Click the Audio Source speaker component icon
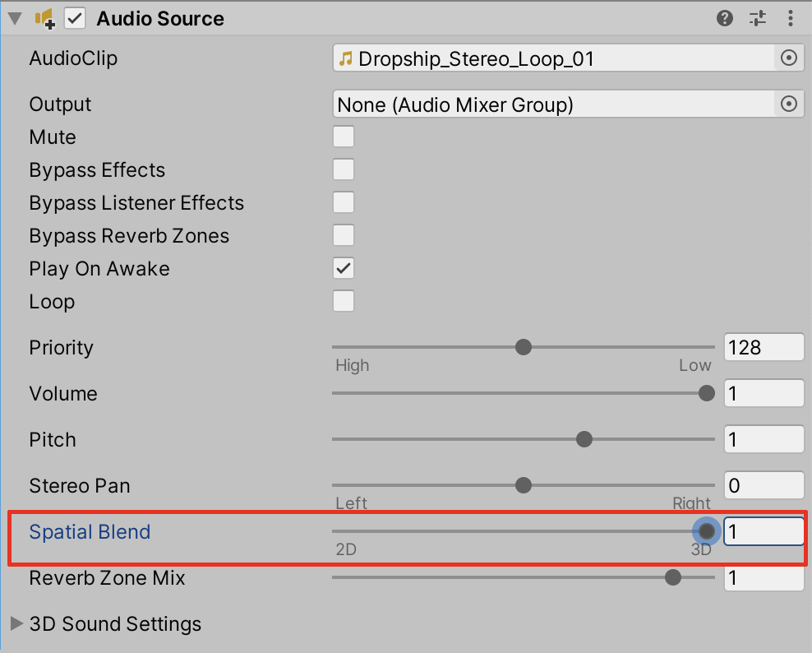Image resolution: width=812 pixels, height=653 pixels. click(x=44, y=18)
